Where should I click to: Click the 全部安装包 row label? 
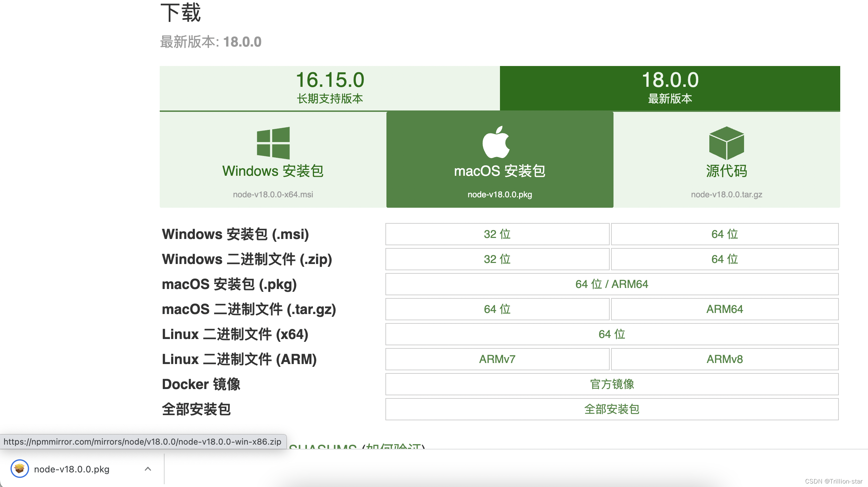[x=196, y=409]
